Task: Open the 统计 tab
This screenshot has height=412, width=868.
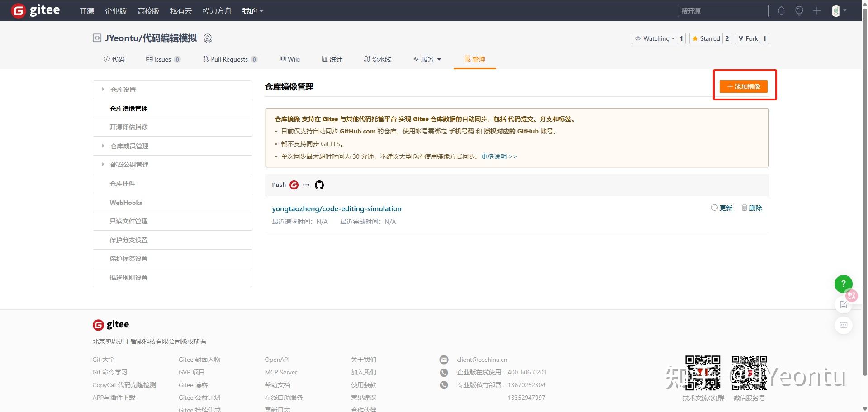Action: (332, 59)
